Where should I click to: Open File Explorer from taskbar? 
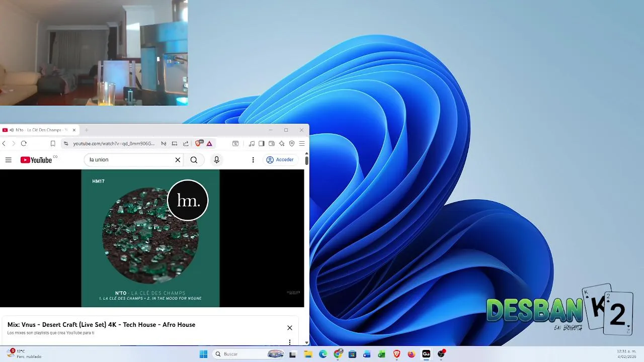pyautogui.click(x=308, y=354)
